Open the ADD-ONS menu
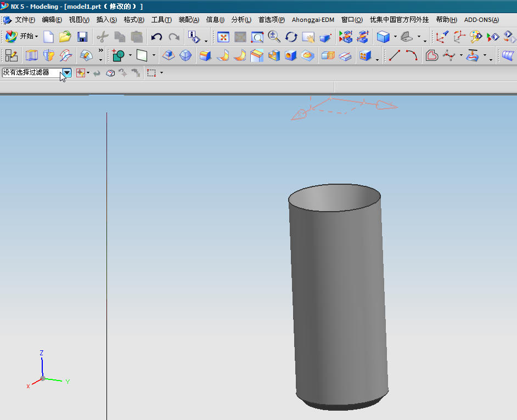The image size is (517, 420). tap(481, 20)
